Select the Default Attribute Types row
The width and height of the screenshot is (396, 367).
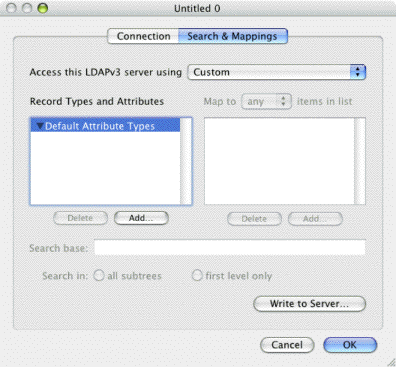click(105, 126)
